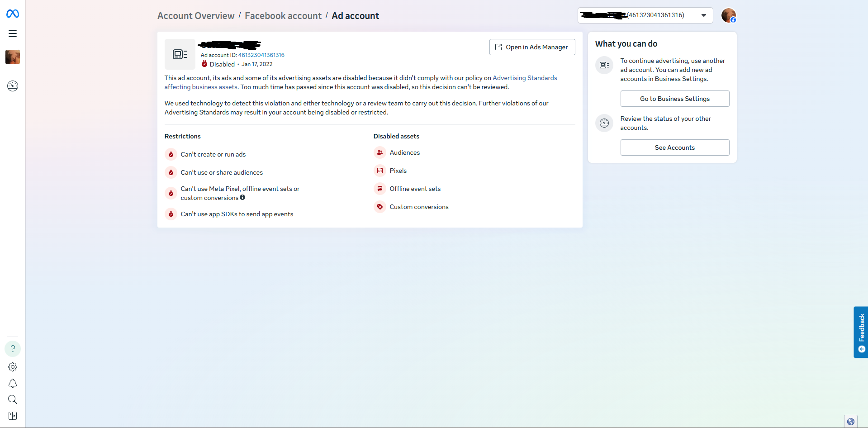Toggle the sidebar panel icon at bottom
868x428 pixels.
coord(13,416)
